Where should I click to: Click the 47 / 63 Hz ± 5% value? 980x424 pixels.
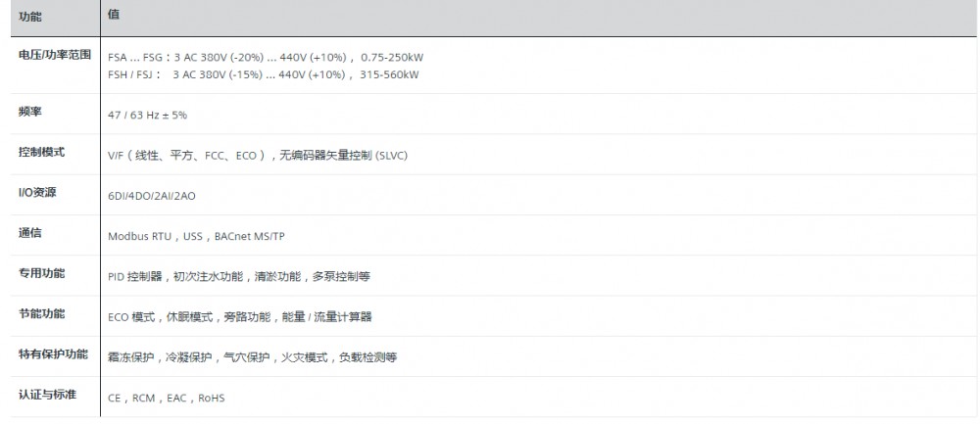147,115
